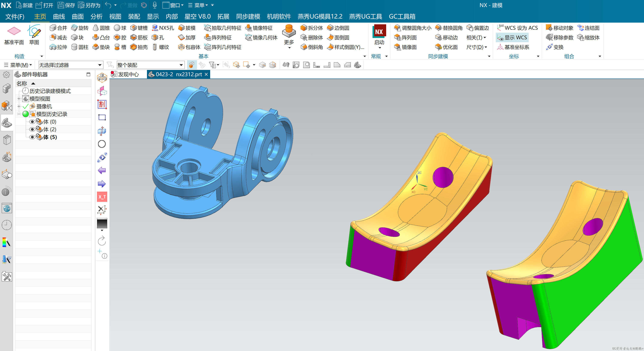644x351 pixels.
Task: Open the part navigator settings gear
Action: pos(6,74)
